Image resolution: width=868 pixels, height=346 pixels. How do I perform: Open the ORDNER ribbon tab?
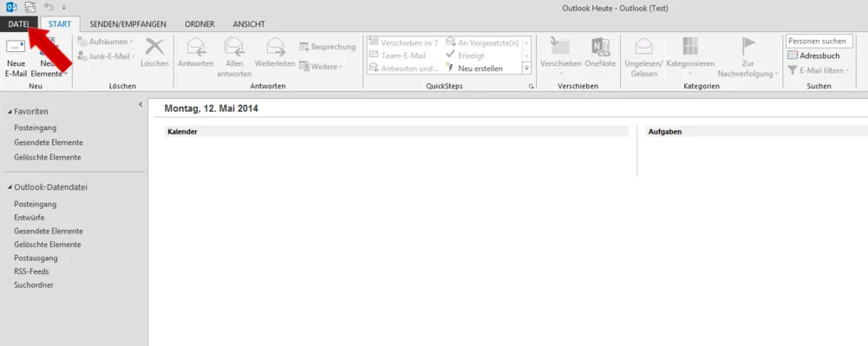(x=199, y=23)
